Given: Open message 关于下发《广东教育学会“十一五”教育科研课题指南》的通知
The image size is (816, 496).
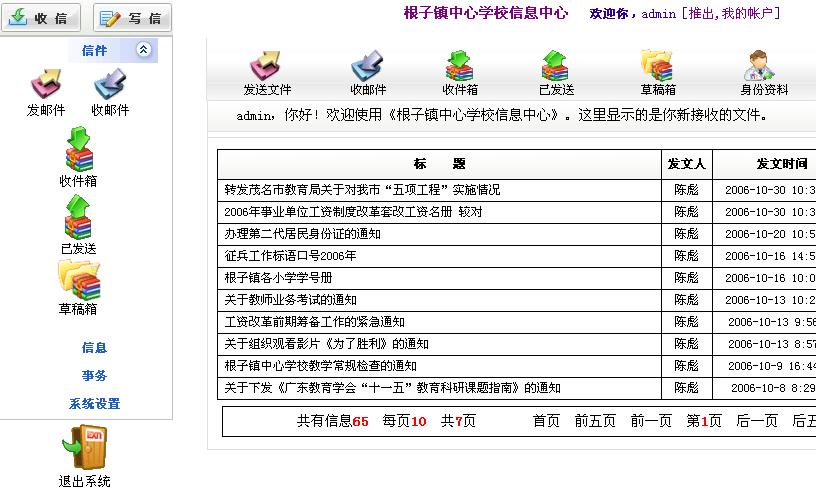Looking at the screenshot, I should (392, 388).
